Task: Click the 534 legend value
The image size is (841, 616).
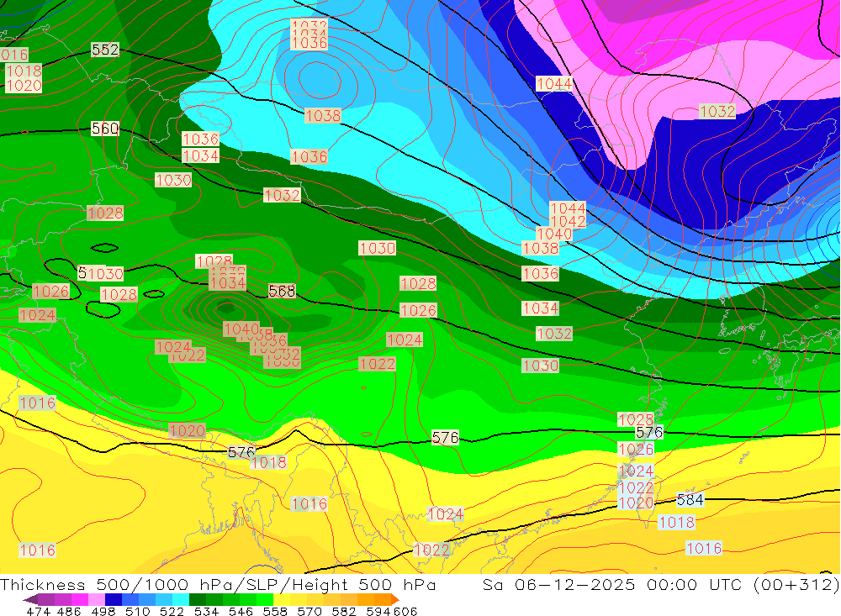Action: 206,611
